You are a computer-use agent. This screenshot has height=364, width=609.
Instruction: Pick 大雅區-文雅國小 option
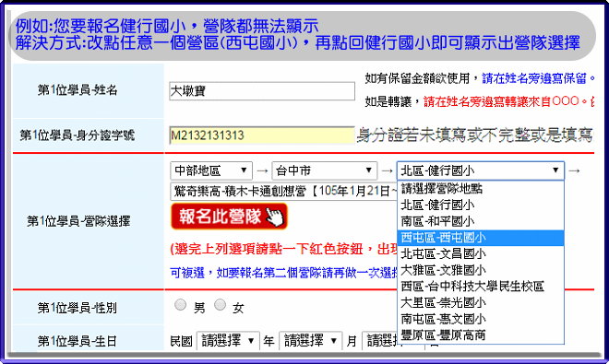point(481,270)
